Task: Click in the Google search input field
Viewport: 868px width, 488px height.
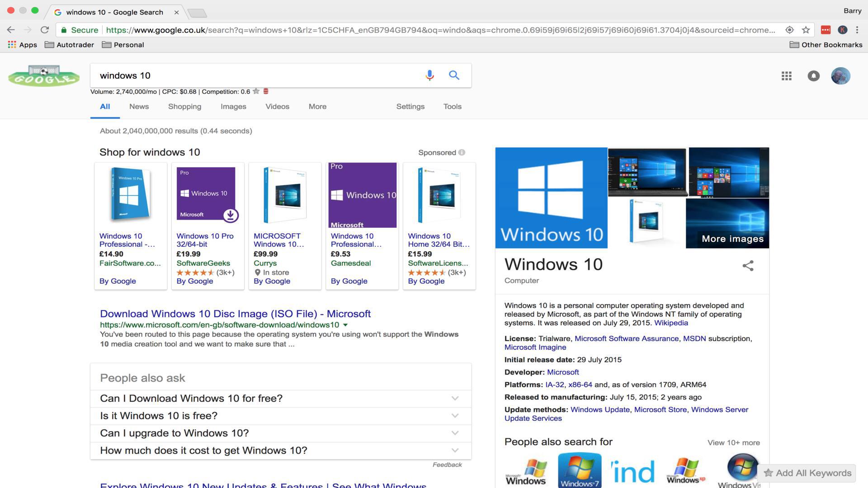Action: (x=258, y=75)
